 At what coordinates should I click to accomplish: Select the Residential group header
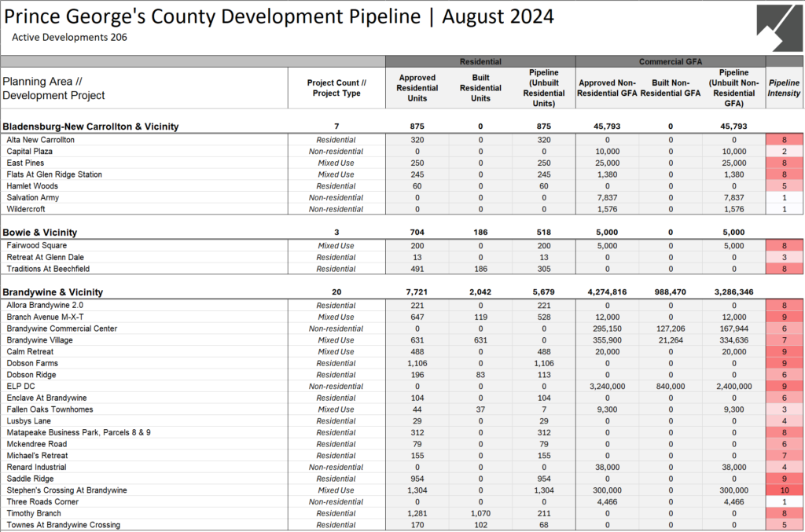pos(480,61)
